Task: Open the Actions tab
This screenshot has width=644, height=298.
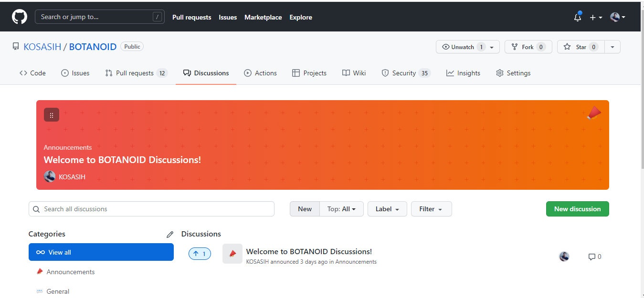Action: click(x=260, y=73)
